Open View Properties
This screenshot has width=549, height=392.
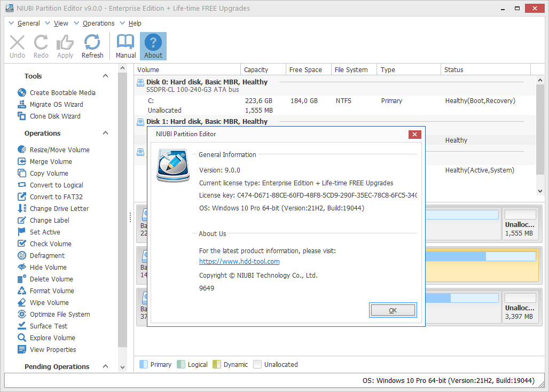tap(46, 350)
